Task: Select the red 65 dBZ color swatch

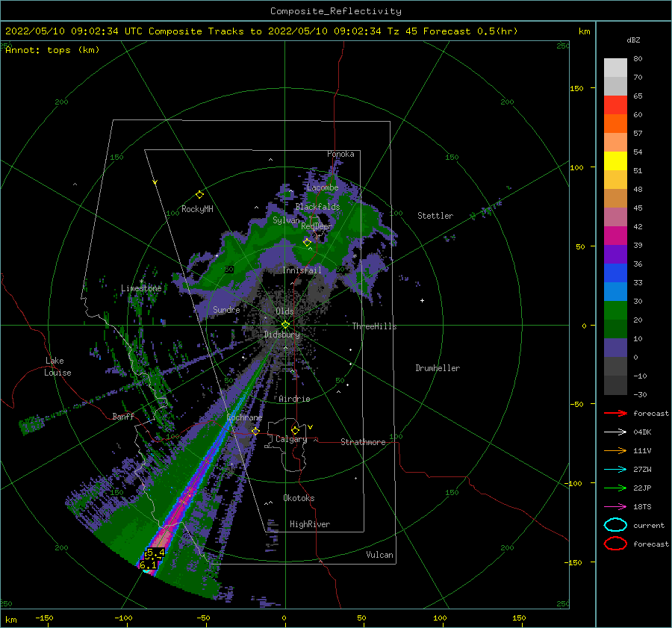Action: point(615,105)
